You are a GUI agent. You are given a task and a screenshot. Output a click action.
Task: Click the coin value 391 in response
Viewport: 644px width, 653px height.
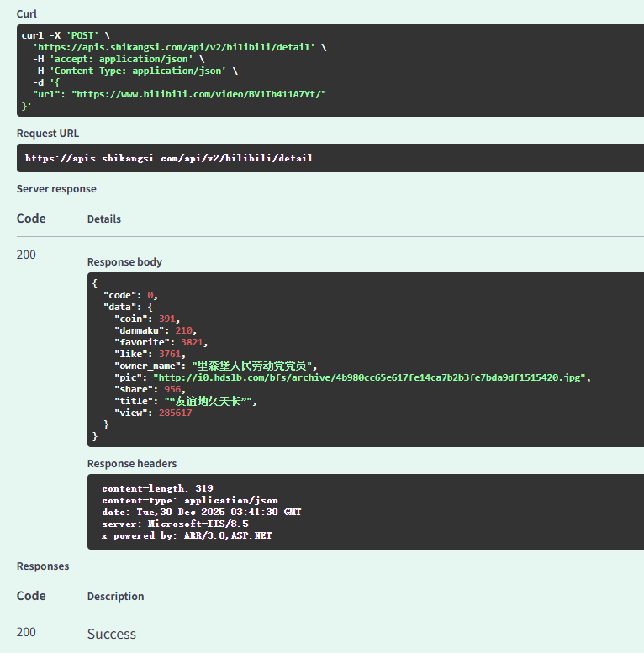(x=168, y=319)
